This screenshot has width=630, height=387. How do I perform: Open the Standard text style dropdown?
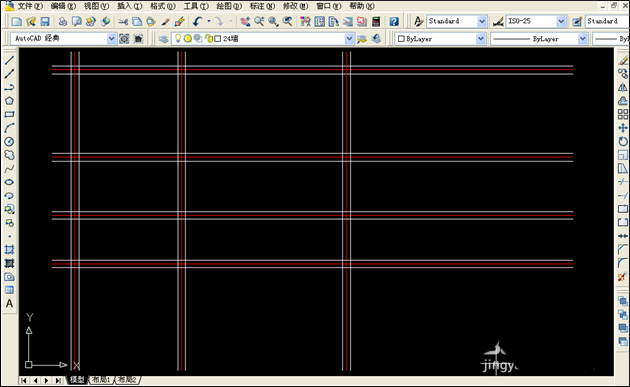point(482,21)
